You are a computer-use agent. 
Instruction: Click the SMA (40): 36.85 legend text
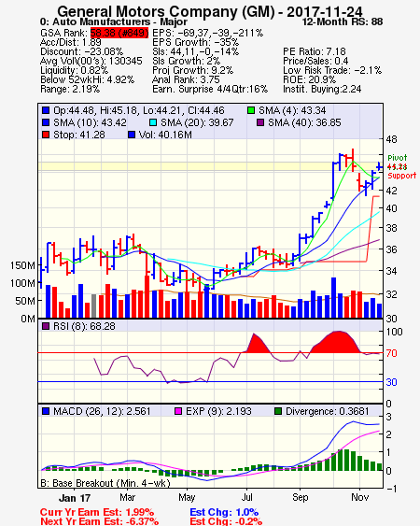click(x=304, y=122)
